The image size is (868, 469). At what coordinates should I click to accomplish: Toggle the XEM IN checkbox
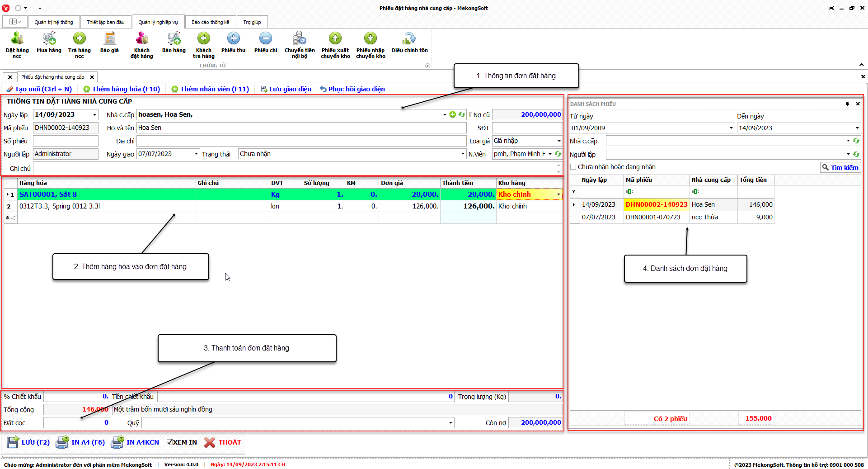coord(170,442)
